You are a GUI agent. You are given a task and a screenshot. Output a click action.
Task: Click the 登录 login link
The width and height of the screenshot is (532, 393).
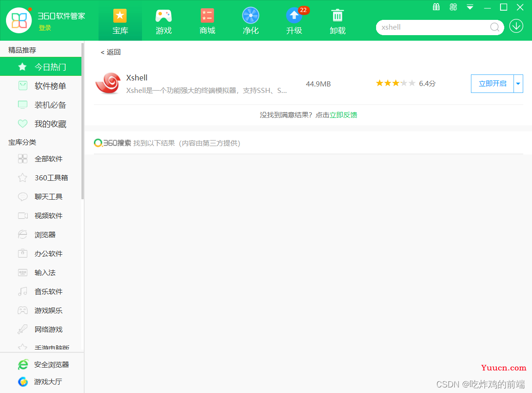pos(45,28)
